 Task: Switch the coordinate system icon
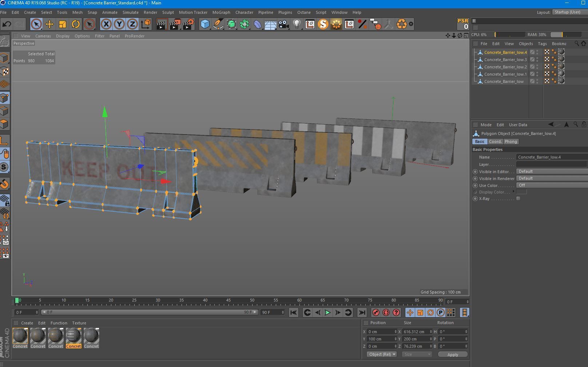coord(146,24)
